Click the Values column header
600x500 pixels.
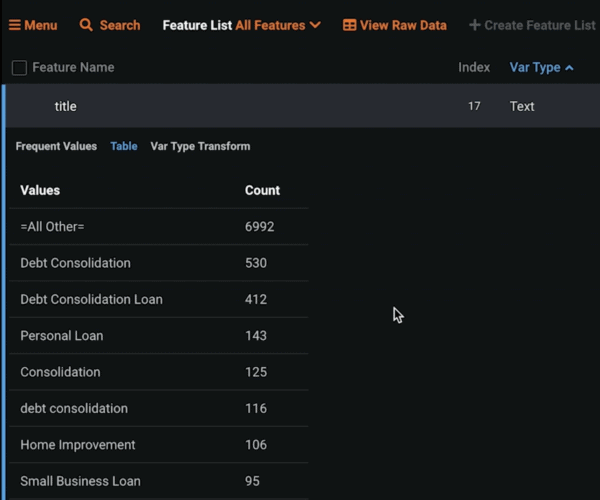(40, 190)
